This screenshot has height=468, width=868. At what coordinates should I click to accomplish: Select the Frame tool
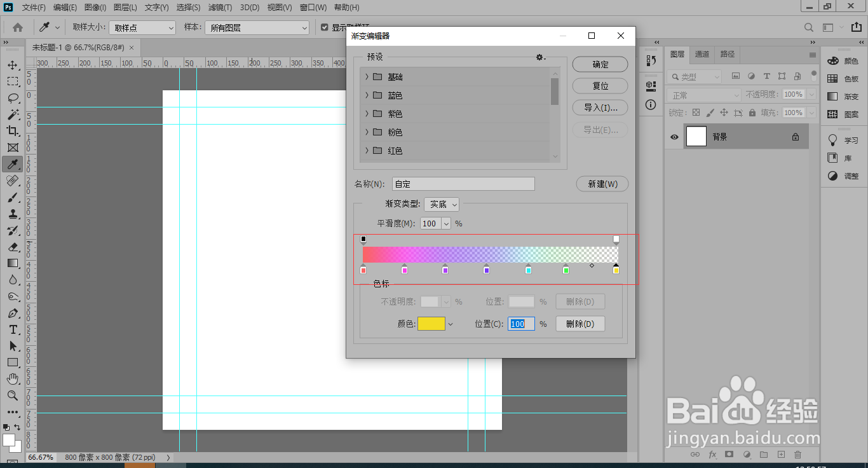point(13,148)
